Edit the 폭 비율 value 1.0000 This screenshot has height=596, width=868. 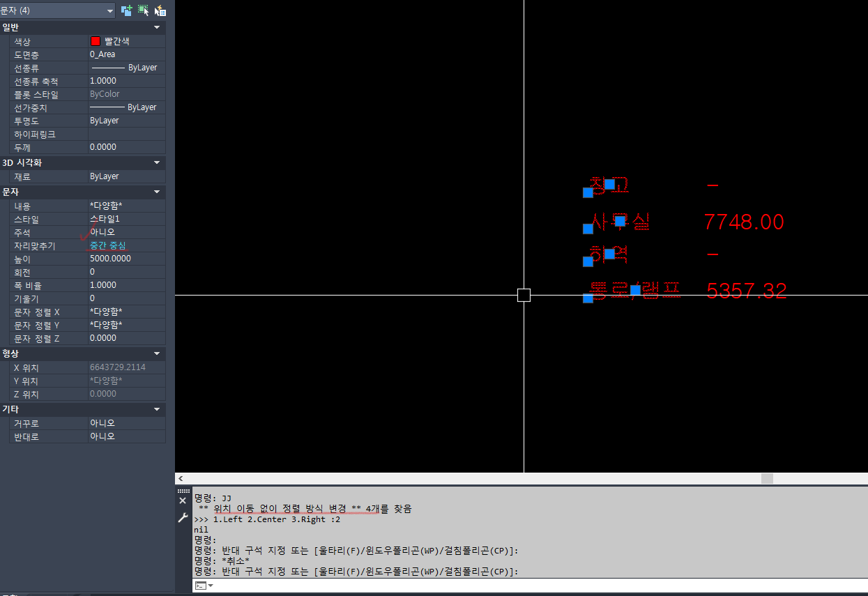click(x=127, y=285)
